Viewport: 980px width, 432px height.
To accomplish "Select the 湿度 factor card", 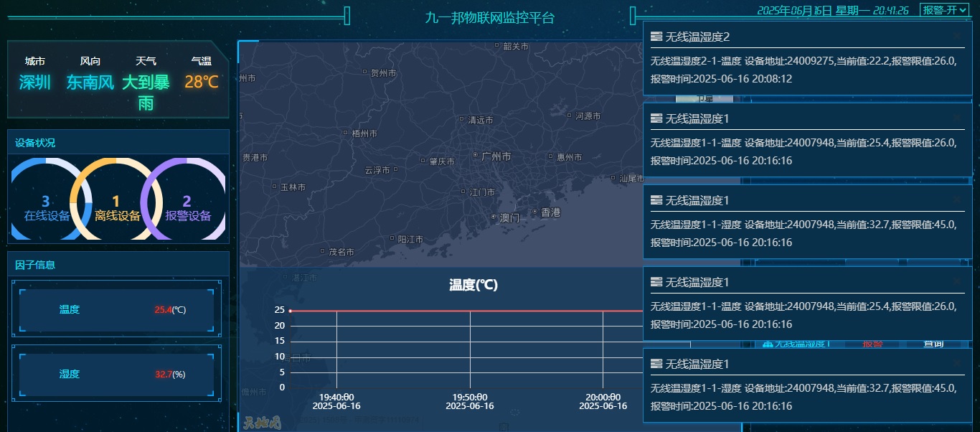I will (117, 374).
